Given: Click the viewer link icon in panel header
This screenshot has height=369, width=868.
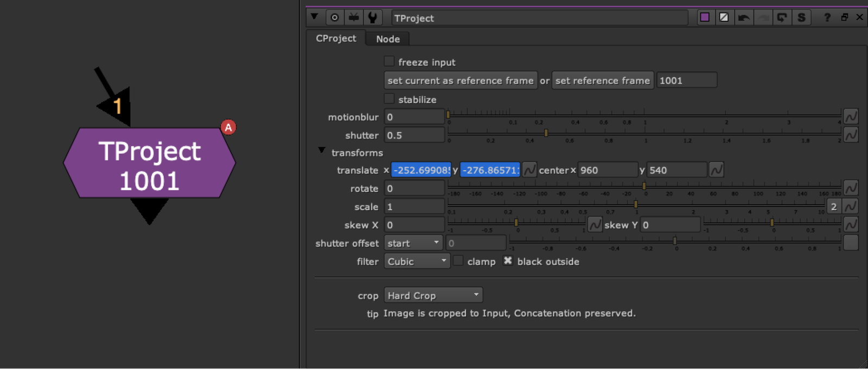Looking at the screenshot, I should pos(354,17).
